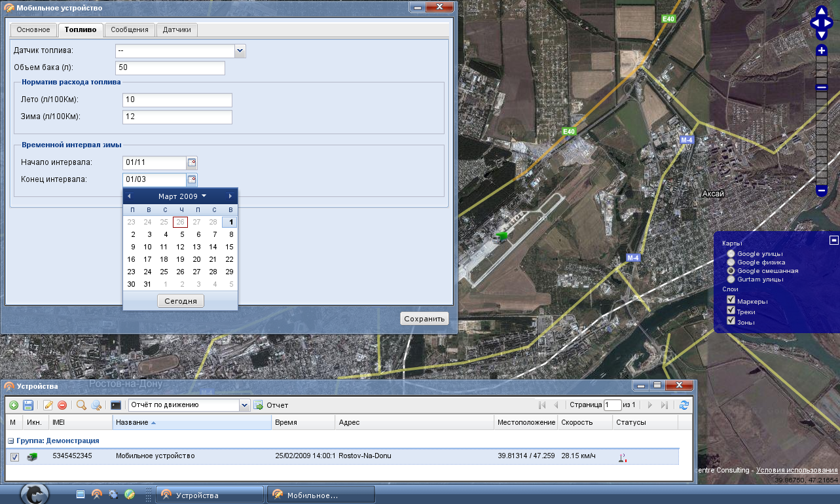Viewport: 840px width, 504px height.
Task: Click in the Объем бака input field
Action: pyautogui.click(x=170, y=68)
